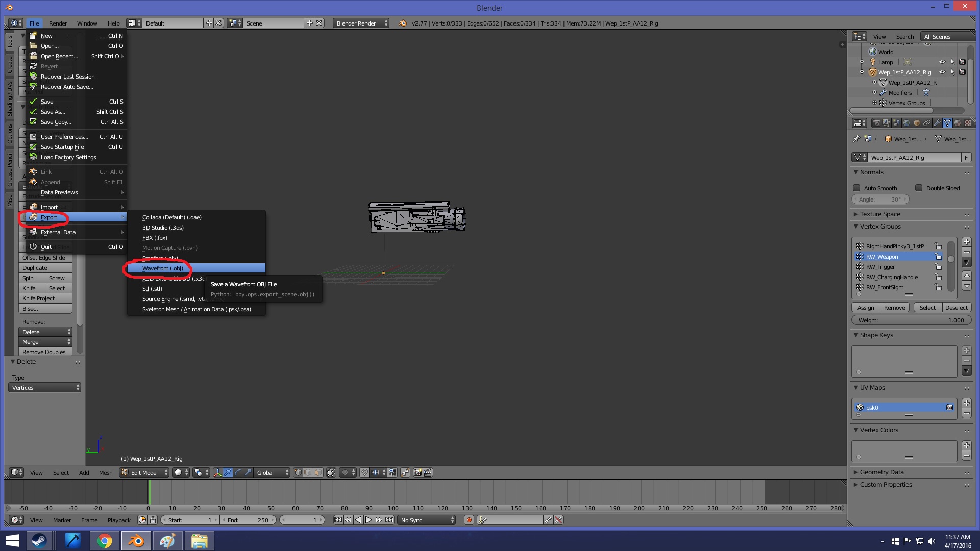Select the FBX (.fbx) export option
The height and width of the screenshot is (551, 980).
tap(155, 238)
